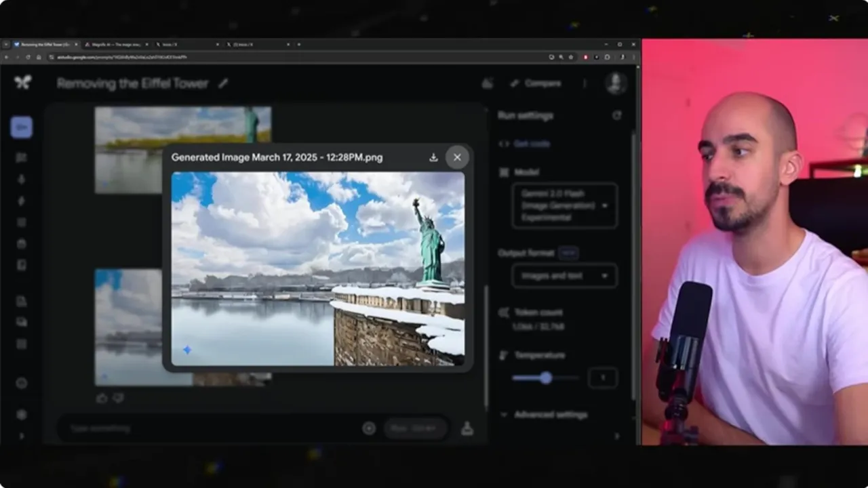Adjust the Temperature slider
Viewport: 868px width, 488px height.
pos(546,378)
